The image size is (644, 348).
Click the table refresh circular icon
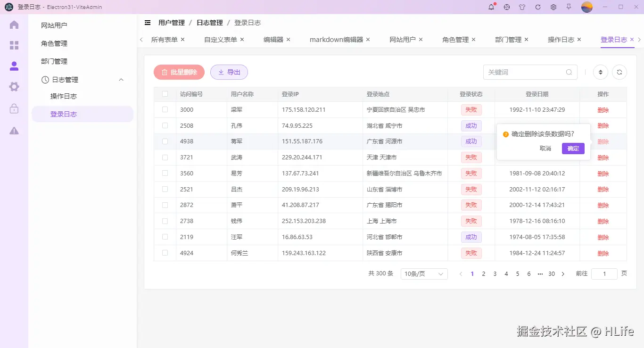pyautogui.click(x=619, y=72)
